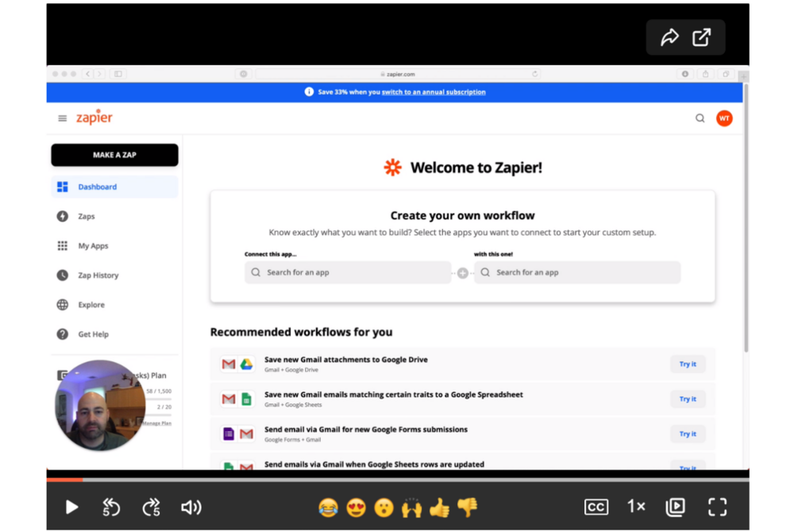Reload the page in browser

coord(535,74)
